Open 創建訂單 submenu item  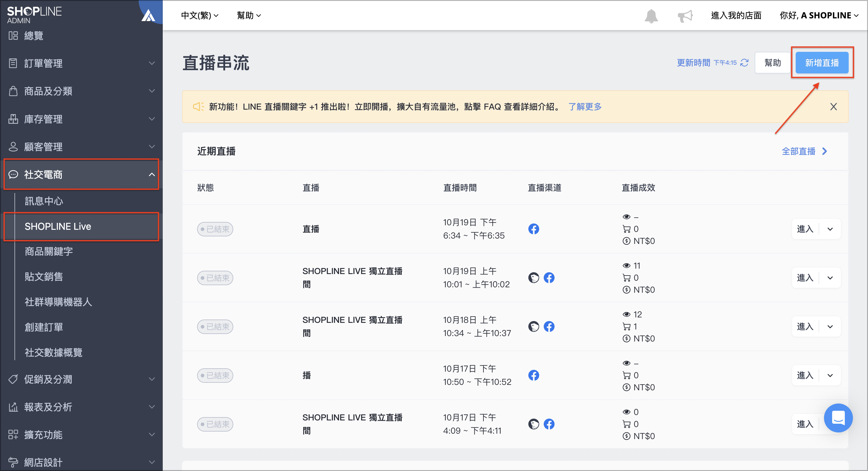(x=44, y=327)
